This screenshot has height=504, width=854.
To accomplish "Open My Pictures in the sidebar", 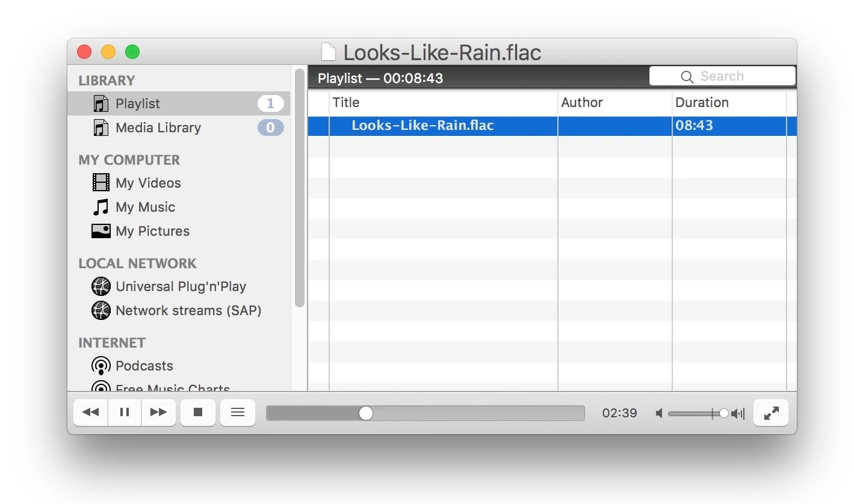I will pos(152,231).
